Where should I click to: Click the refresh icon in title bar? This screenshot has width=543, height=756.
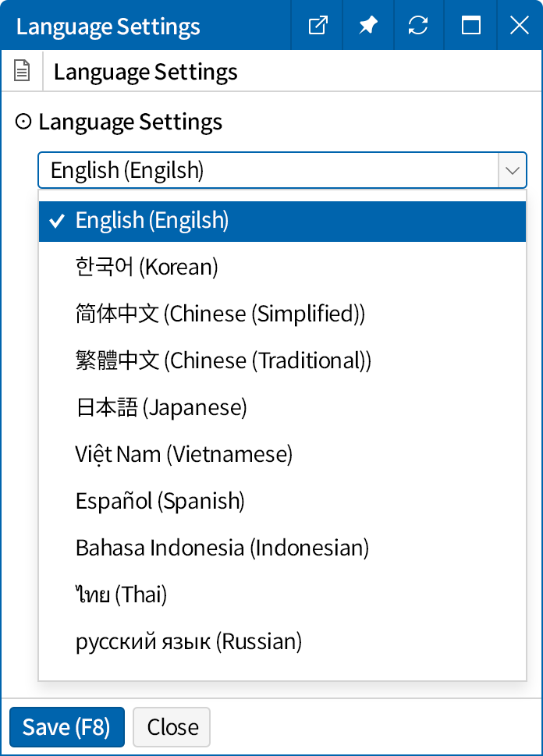pyautogui.click(x=418, y=26)
